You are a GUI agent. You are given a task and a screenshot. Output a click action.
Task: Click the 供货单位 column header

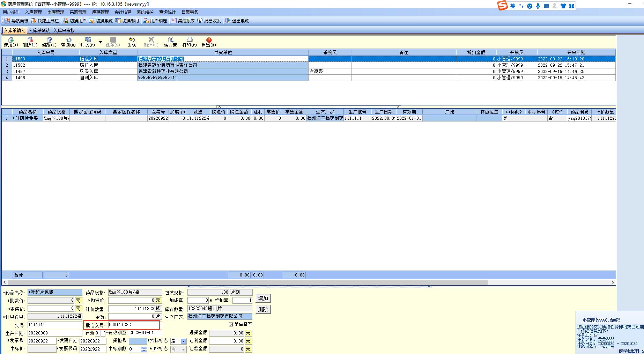click(x=223, y=52)
